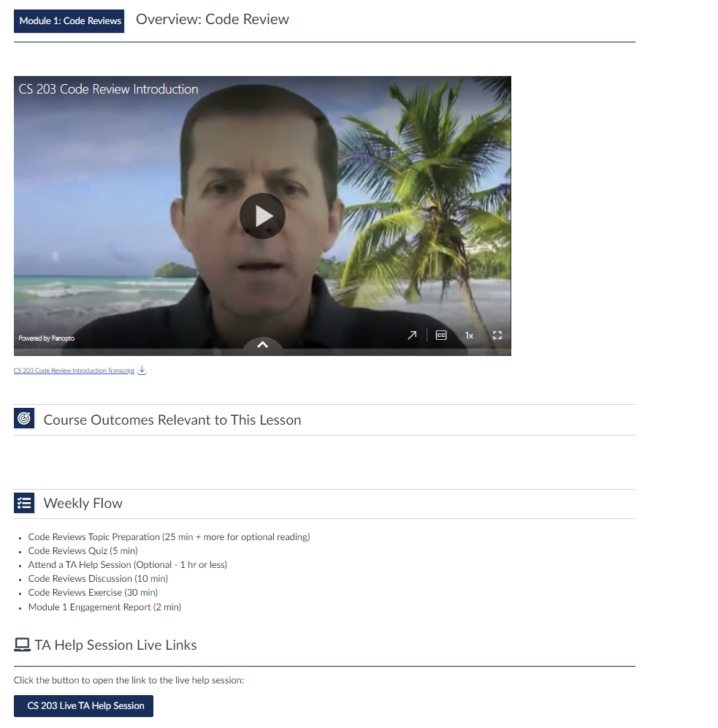Click the laptop icon beside TA Help Session
718x728 pixels.
22,645
